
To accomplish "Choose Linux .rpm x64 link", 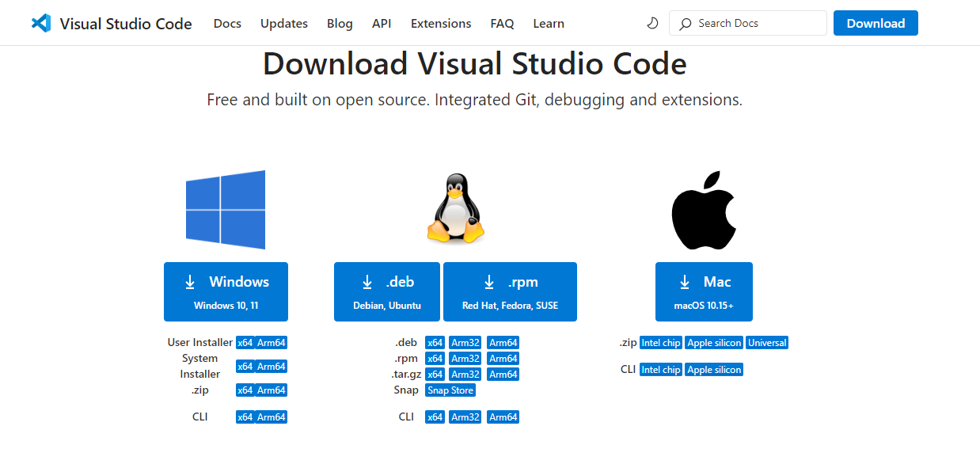I will [x=435, y=359].
